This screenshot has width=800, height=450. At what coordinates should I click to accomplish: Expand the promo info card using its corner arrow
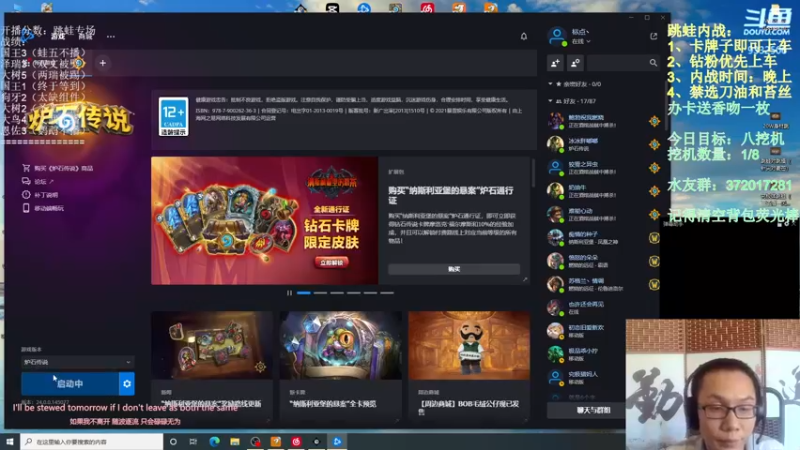(x=525, y=280)
